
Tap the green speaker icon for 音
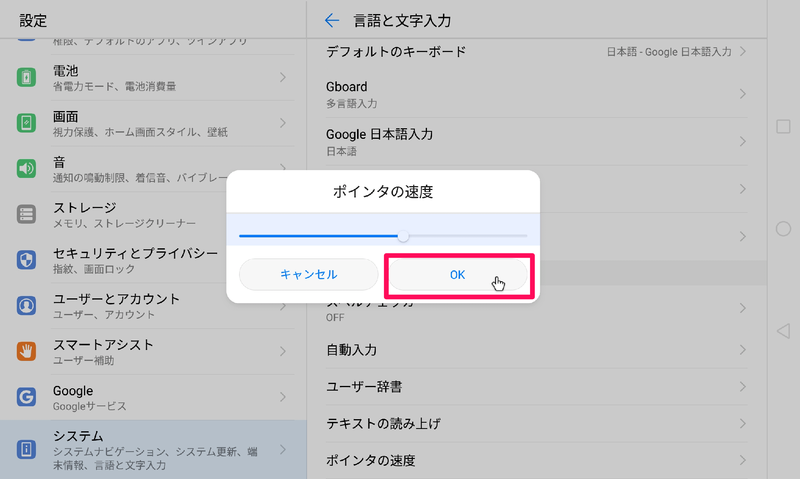[x=26, y=168]
